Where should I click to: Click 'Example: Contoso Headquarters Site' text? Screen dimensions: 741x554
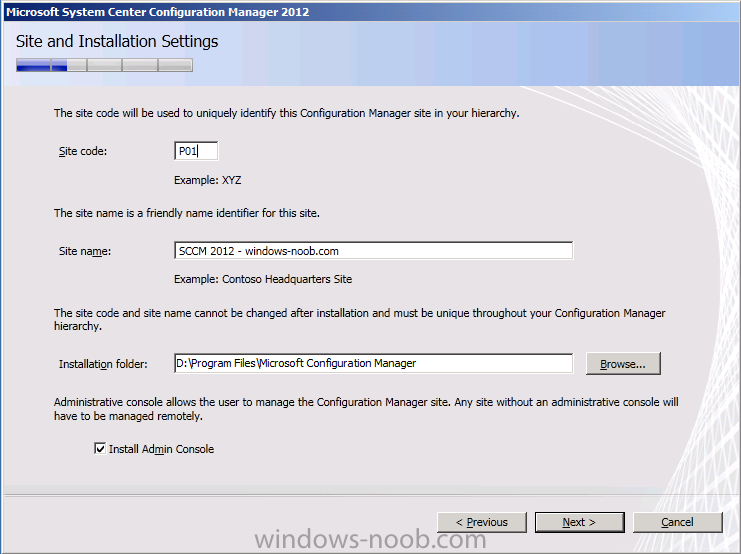tap(263, 279)
